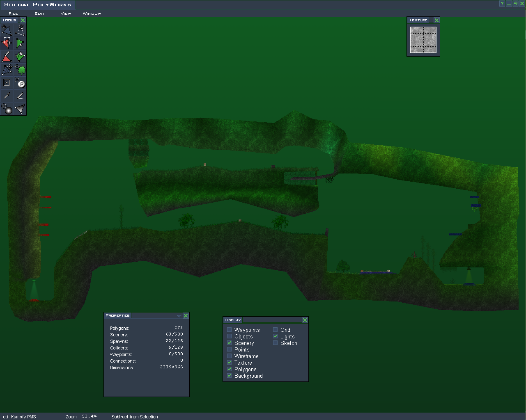Image resolution: width=526 pixels, height=420 pixels.
Task: Uncheck the Background display option
Action: (x=230, y=376)
